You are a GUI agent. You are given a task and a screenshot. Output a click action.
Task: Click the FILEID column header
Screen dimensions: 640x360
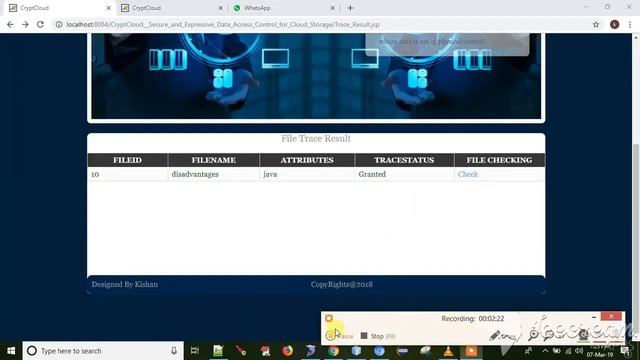(127, 160)
